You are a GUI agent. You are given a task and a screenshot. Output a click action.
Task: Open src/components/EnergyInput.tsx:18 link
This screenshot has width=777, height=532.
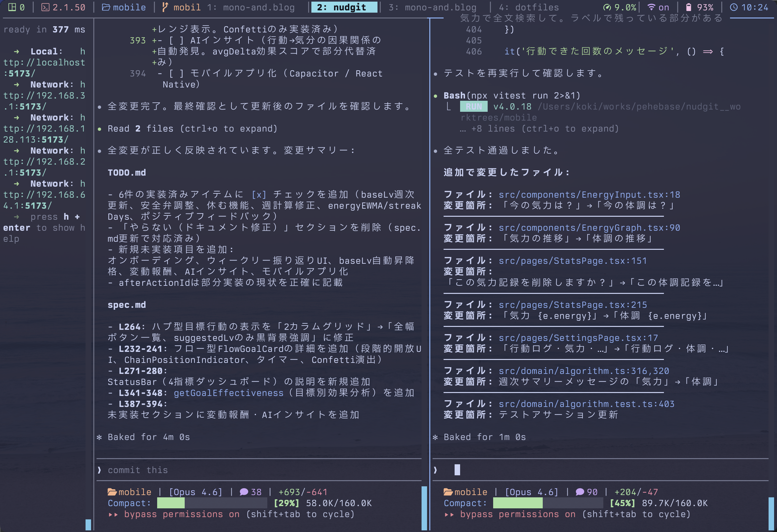[589, 194]
